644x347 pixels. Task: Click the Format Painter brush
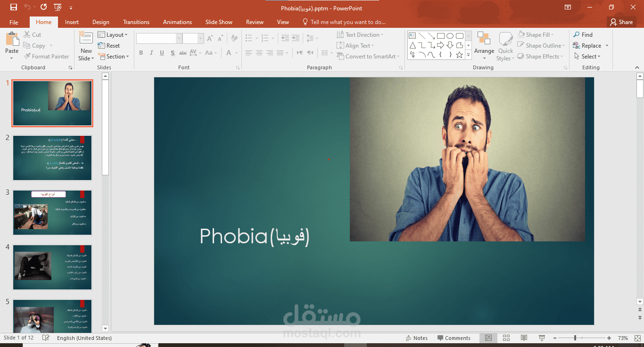[x=27, y=57]
